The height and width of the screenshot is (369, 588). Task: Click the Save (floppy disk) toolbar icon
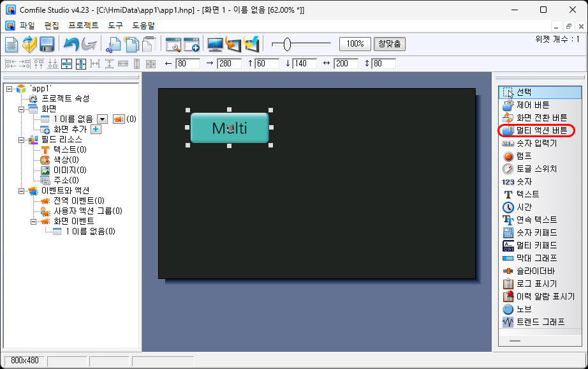[47, 44]
